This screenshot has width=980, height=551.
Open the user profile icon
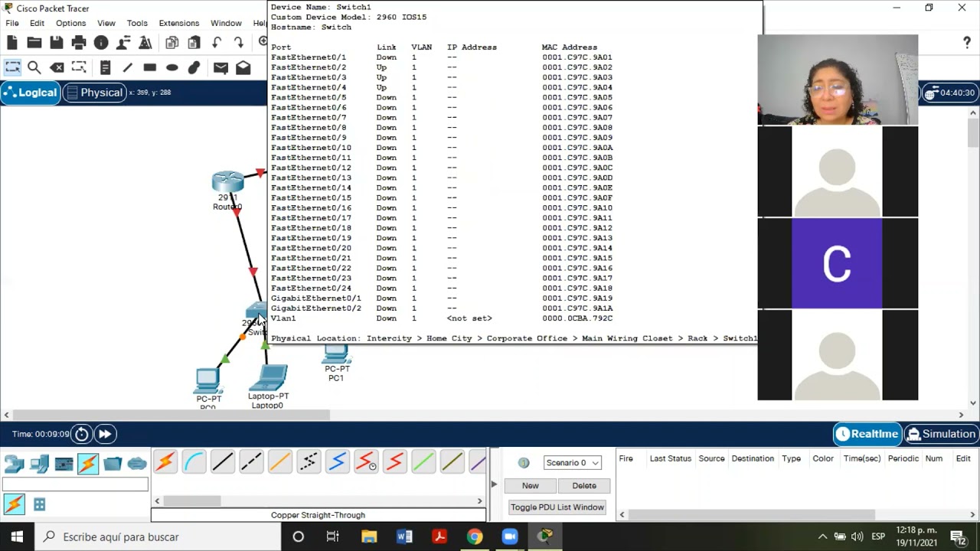tap(122, 42)
